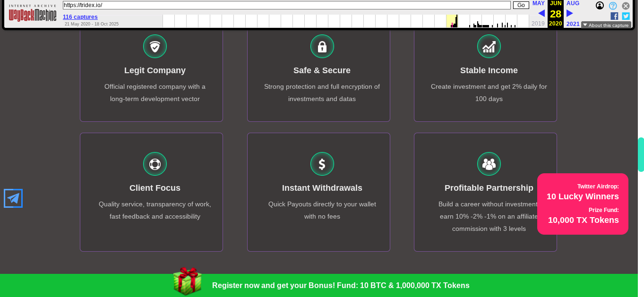
Task: Click the Safe & Secure padlock icon
Action: click(322, 46)
